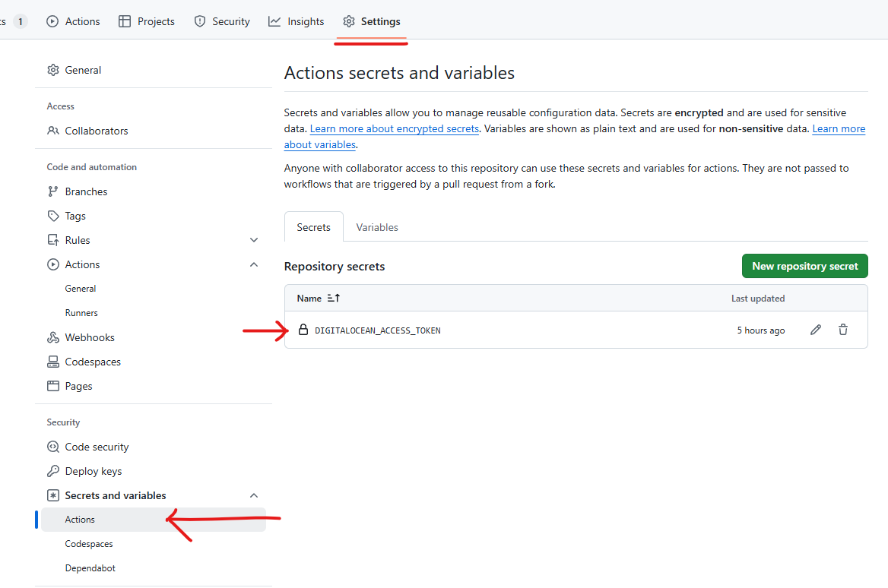The width and height of the screenshot is (888, 588).
Task: Expand the Rules section in sidebar
Action: (x=254, y=239)
